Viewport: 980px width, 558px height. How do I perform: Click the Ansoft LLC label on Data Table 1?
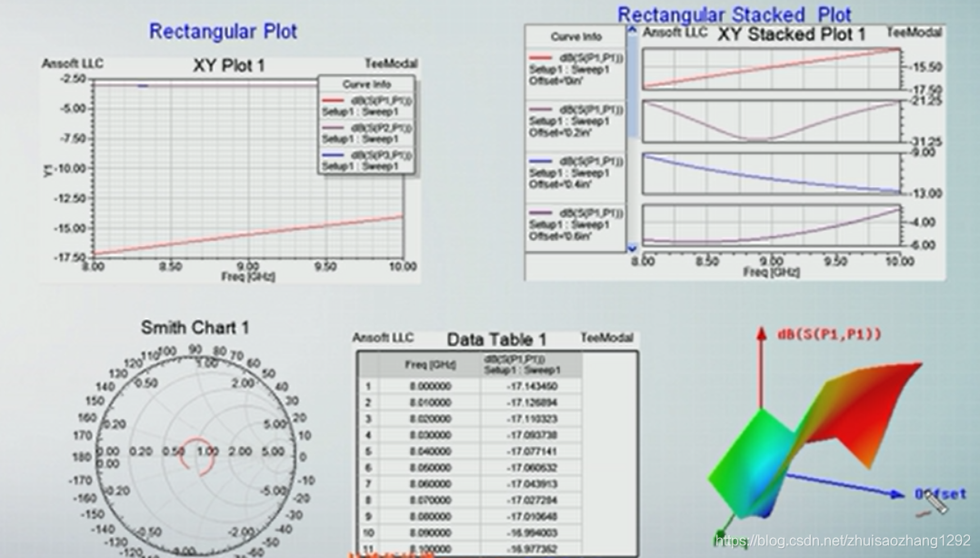pos(383,337)
